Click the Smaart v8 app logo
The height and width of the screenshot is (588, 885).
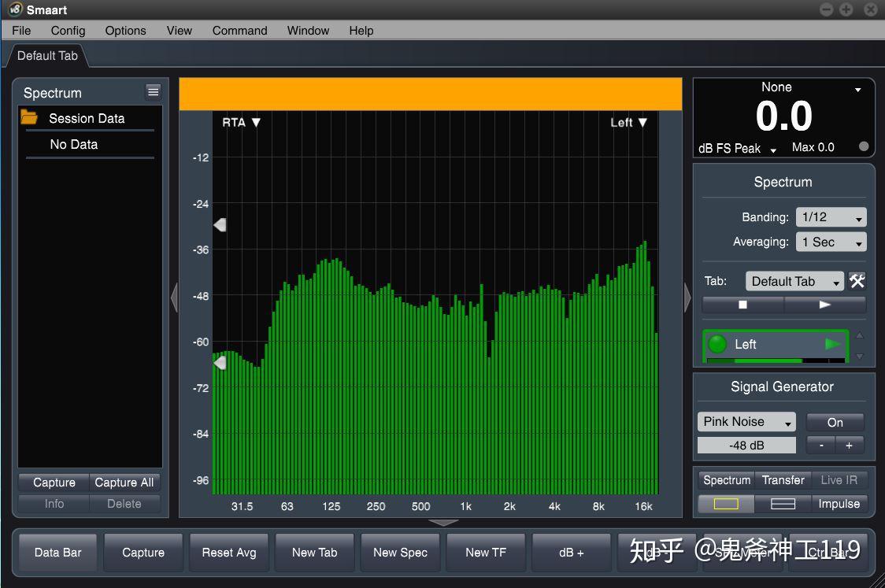(x=15, y=9)
